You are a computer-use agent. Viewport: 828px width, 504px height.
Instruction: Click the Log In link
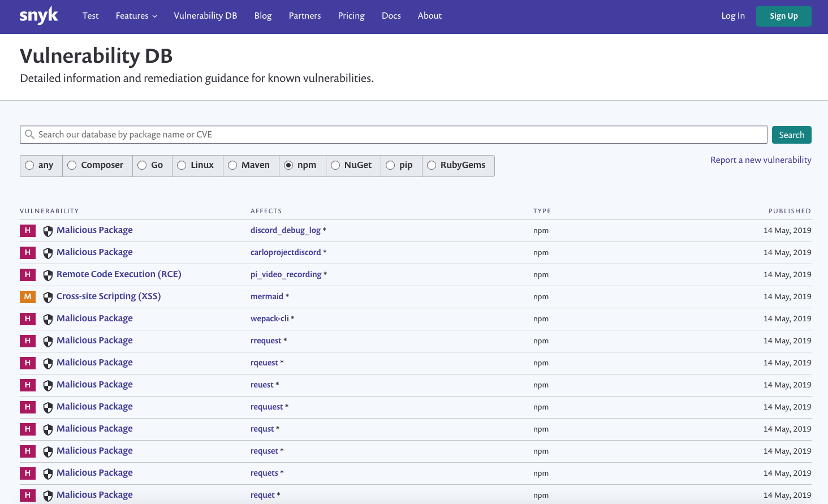733,16
